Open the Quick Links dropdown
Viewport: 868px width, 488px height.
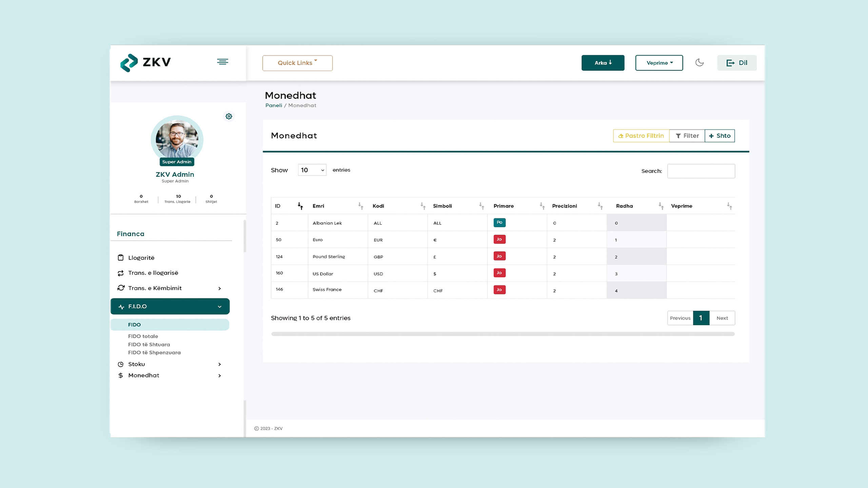(x=297, y=63)
